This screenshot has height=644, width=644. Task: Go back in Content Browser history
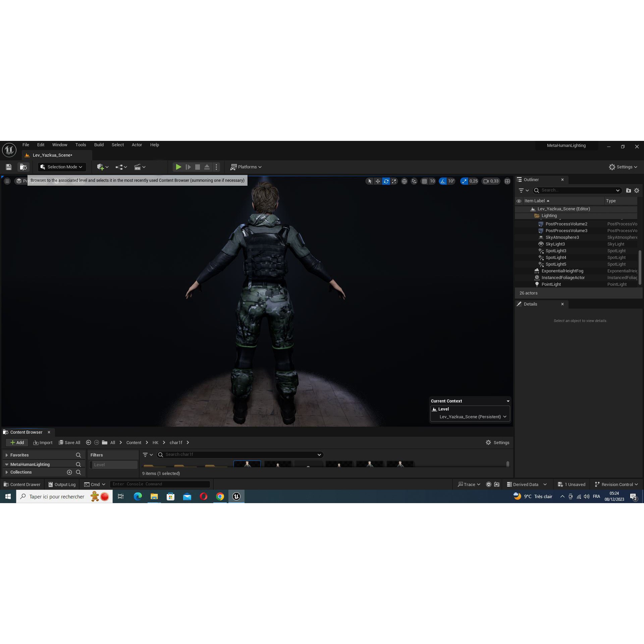point(89,442)
